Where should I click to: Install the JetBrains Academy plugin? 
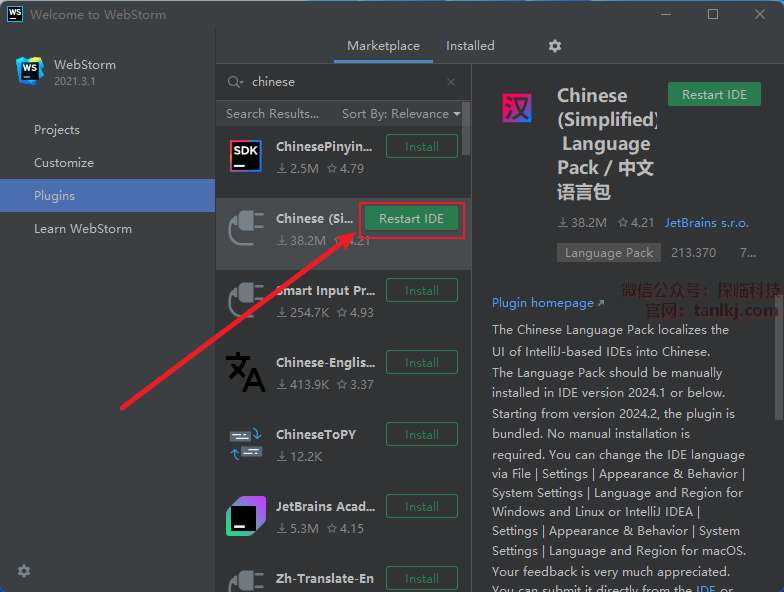coord(422,506)
